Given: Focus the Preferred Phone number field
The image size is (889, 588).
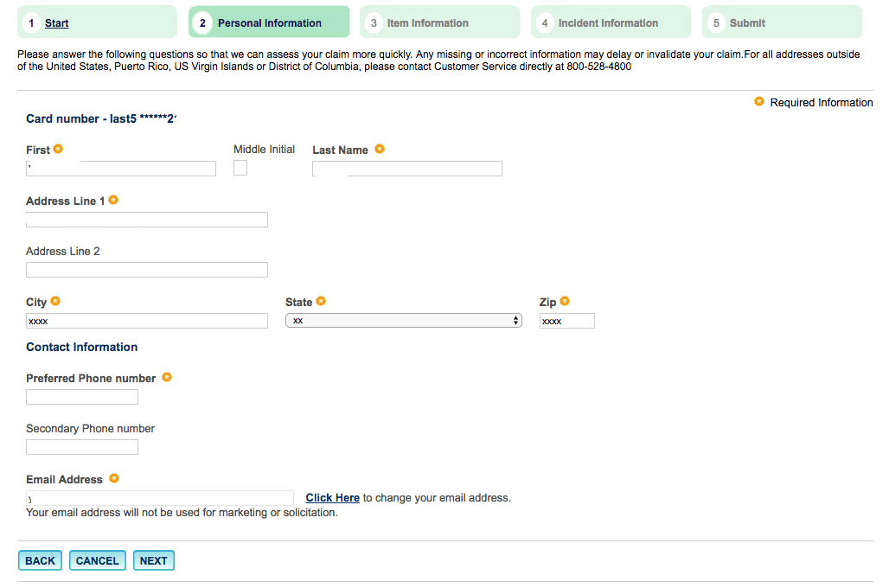Looking at the screenshot, I should tap(82, 397).
